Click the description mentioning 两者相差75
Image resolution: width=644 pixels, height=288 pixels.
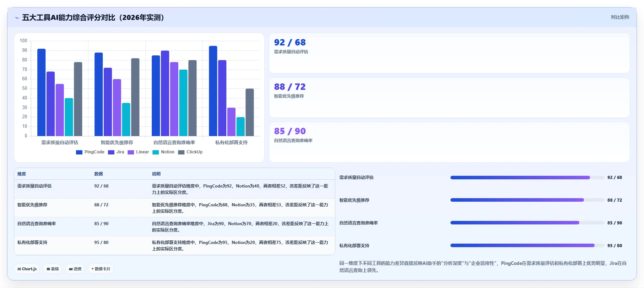(240, 246)
